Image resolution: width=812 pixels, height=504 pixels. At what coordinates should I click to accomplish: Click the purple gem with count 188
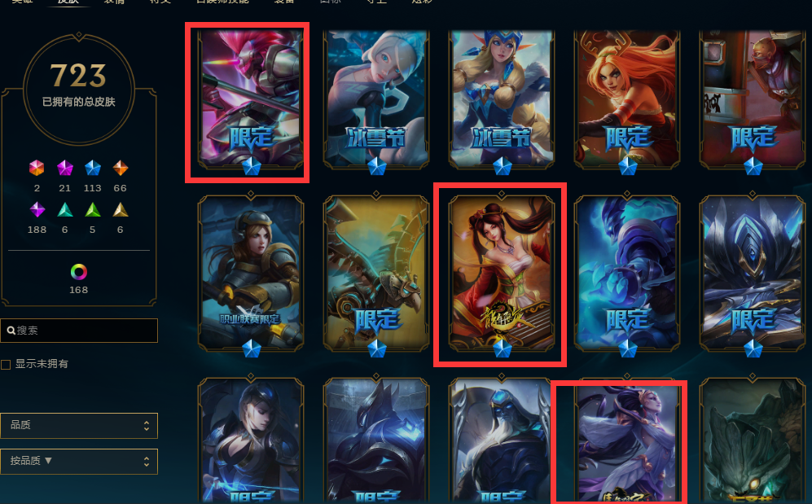point(37,209)
